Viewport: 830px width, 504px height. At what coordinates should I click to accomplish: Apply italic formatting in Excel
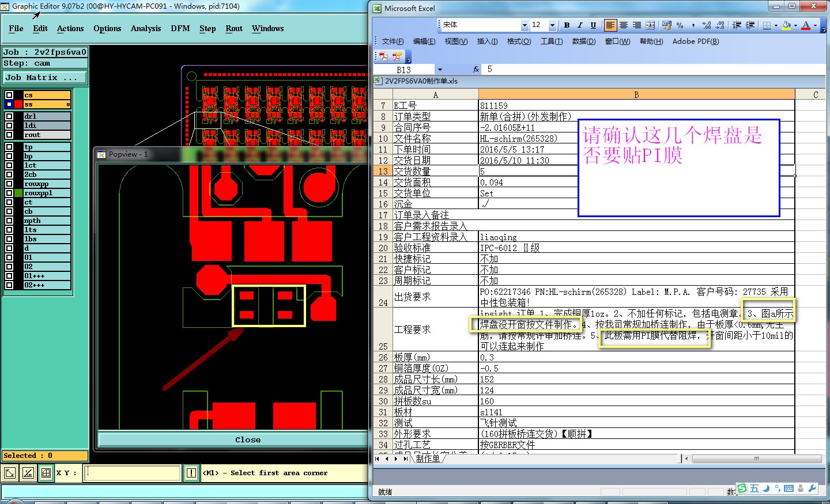580,25
